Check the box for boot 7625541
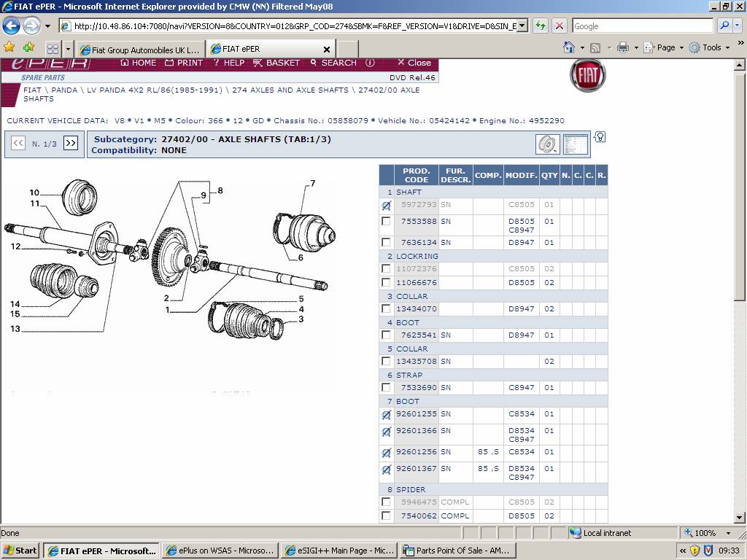 coord(386,335)
